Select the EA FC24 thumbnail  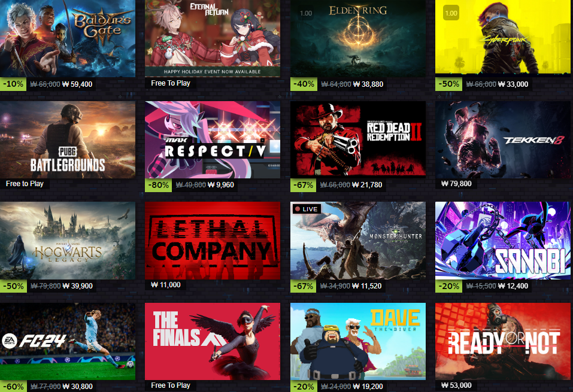[68, 342]
